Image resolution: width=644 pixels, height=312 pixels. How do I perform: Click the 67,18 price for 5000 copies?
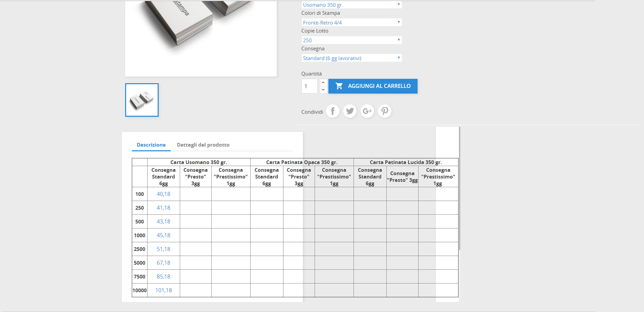pyautogui.click(x=163, y=263)
